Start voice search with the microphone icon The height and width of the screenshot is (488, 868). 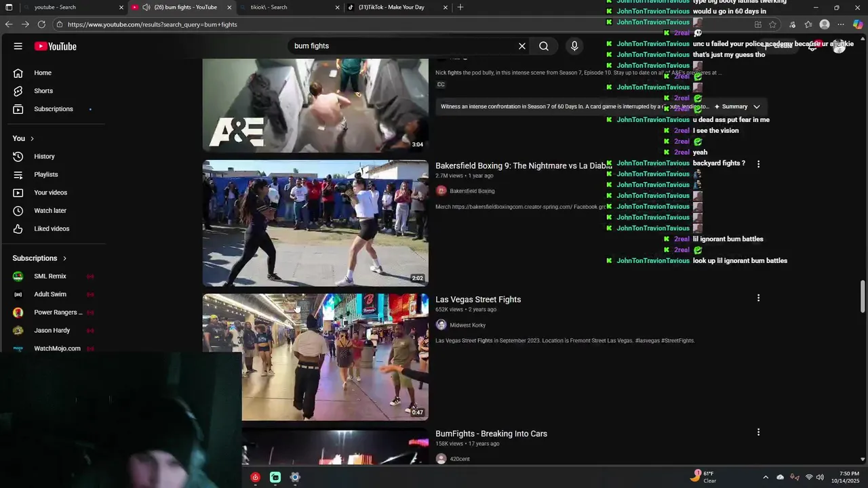(x=574, y=46)
